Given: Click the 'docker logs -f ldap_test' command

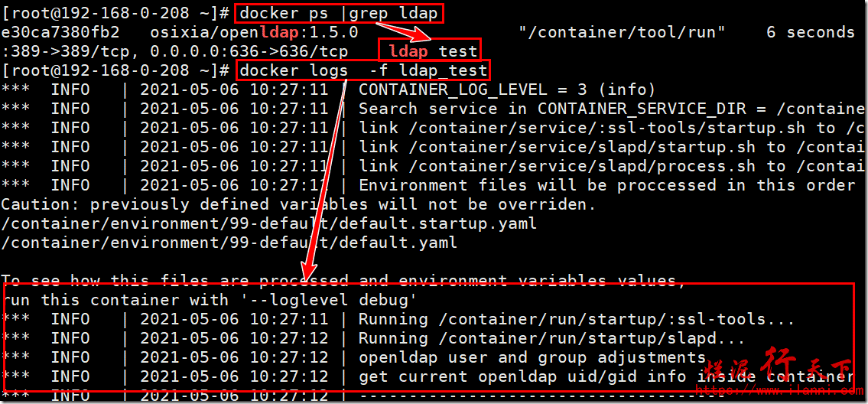Looking at the screenshot, I should [362, 70].
